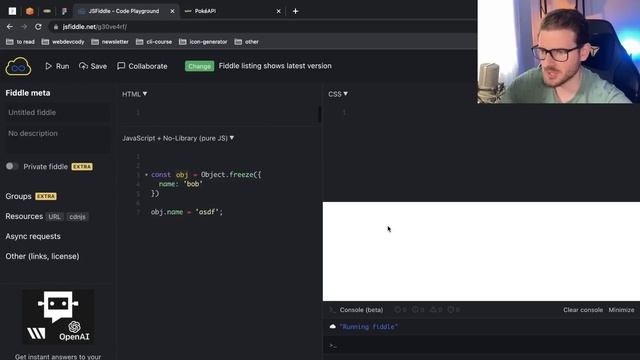The height and width of the screenshot is (360, 640).
Task: Click the console warnings count icon
Action: [436, 310]
